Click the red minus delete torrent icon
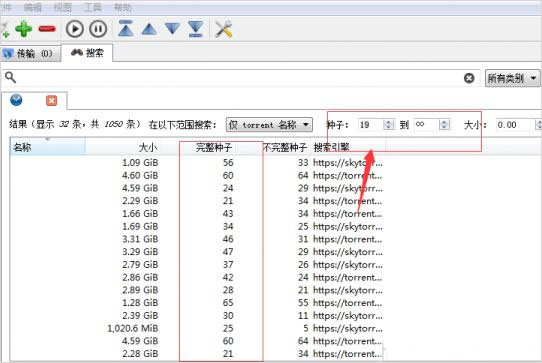542x363 pixels. pyautogui.click(x=47, y=29)
